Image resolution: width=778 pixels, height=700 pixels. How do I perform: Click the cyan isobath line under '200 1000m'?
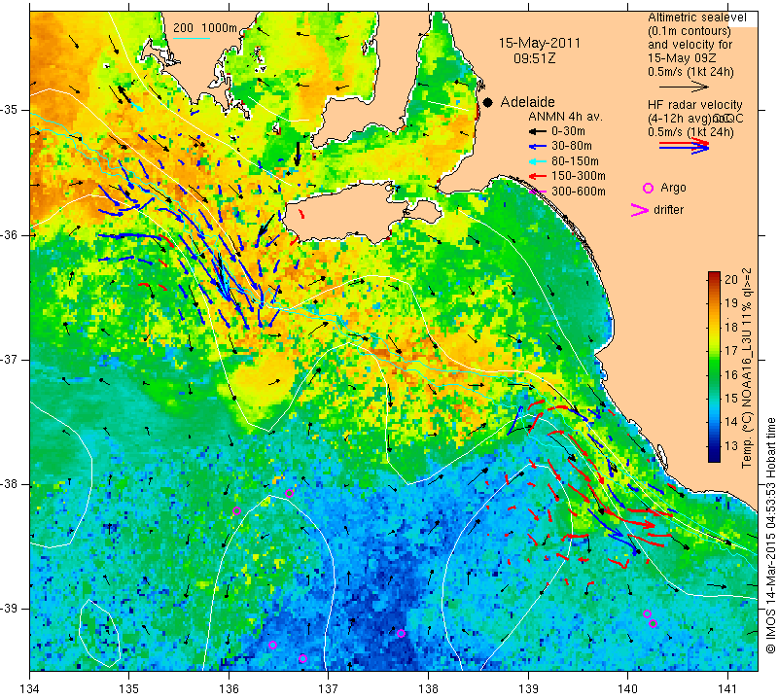[192, 38]
